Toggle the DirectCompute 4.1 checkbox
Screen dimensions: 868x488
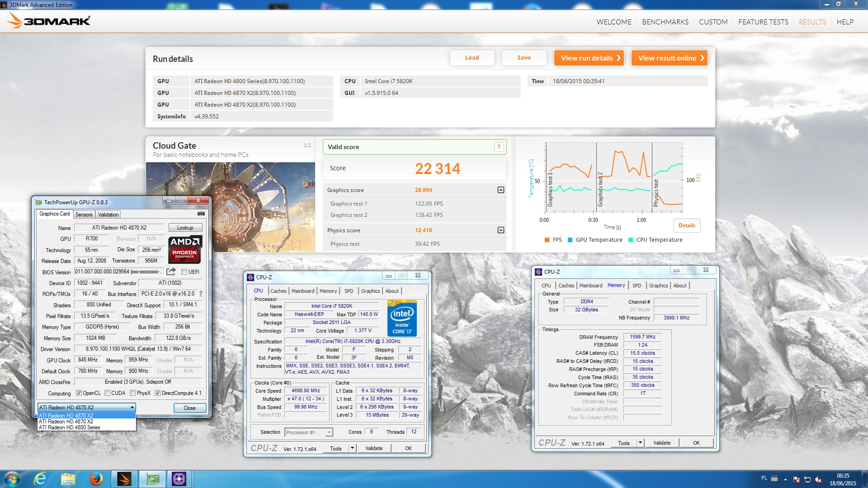(158, 393)
